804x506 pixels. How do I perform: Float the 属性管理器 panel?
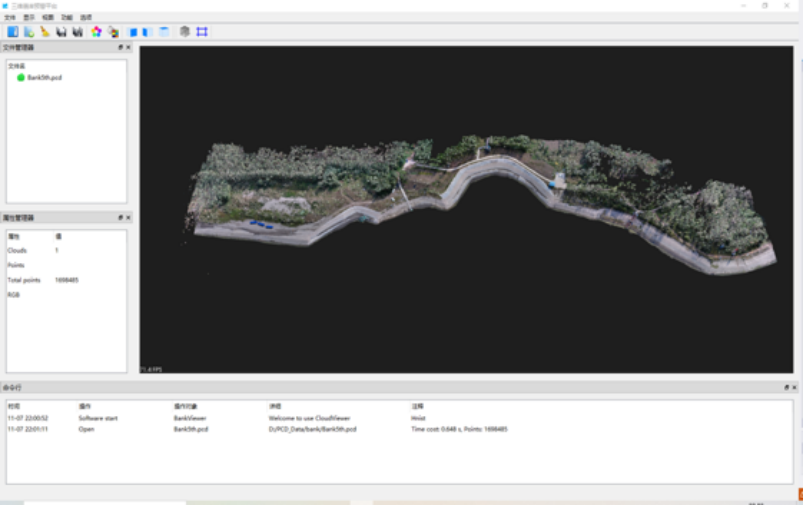pyautogui.click(x=120, y=217)
